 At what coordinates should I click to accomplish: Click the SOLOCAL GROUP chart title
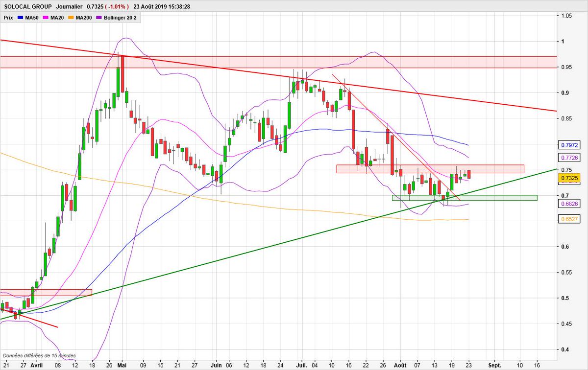(x=27, y=7)
